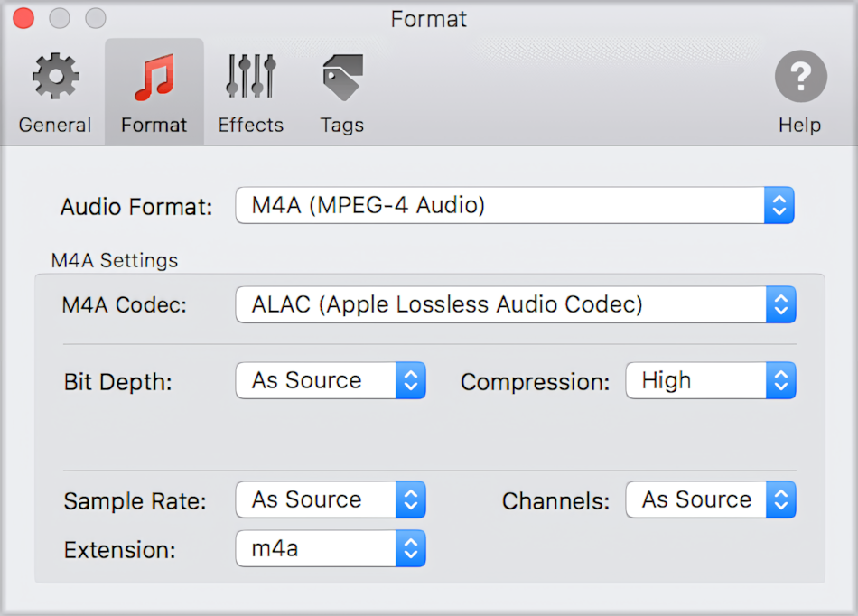Click the M4A Codec label text
This screenshot has height=616, width=858.
point(125,306)
